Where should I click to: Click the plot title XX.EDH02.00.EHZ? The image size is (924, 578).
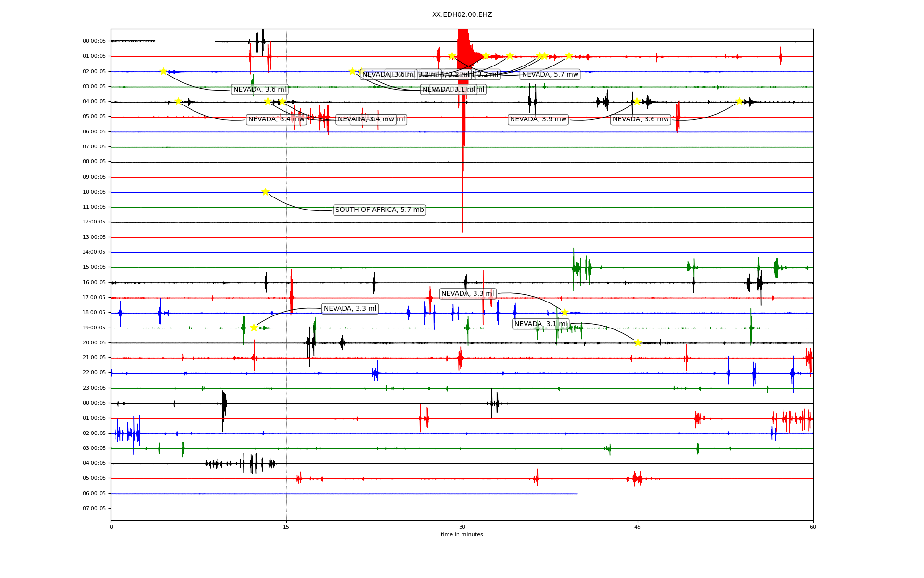[462, 15]
